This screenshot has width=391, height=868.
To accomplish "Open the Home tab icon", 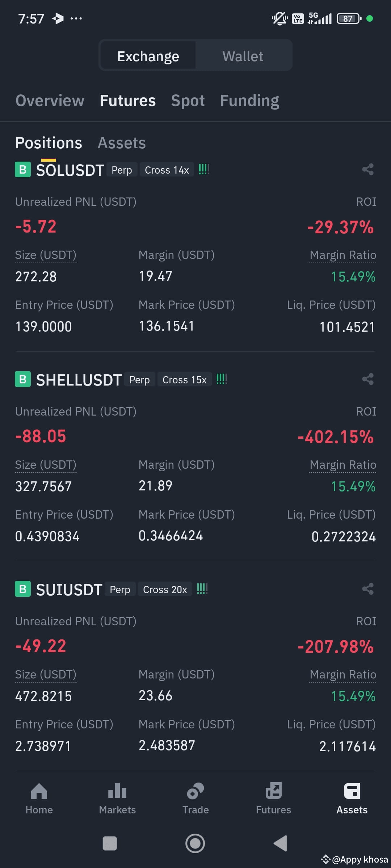I will (x=39, y=791).
